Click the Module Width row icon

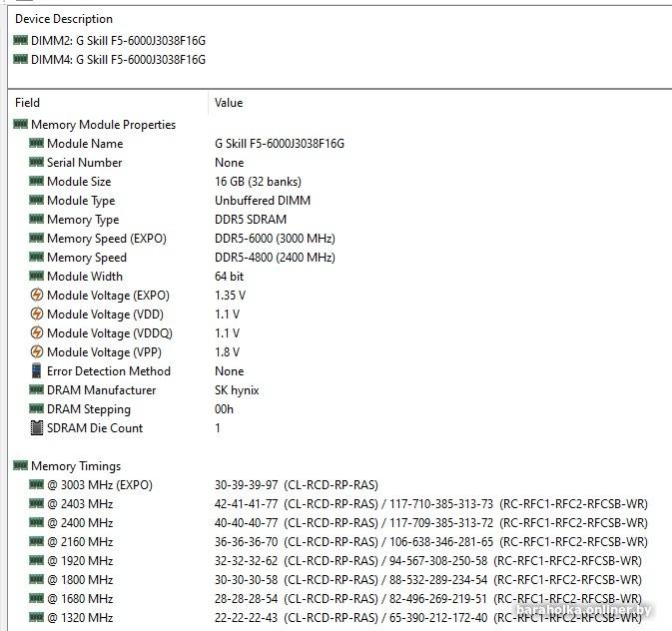coord(36,276)
